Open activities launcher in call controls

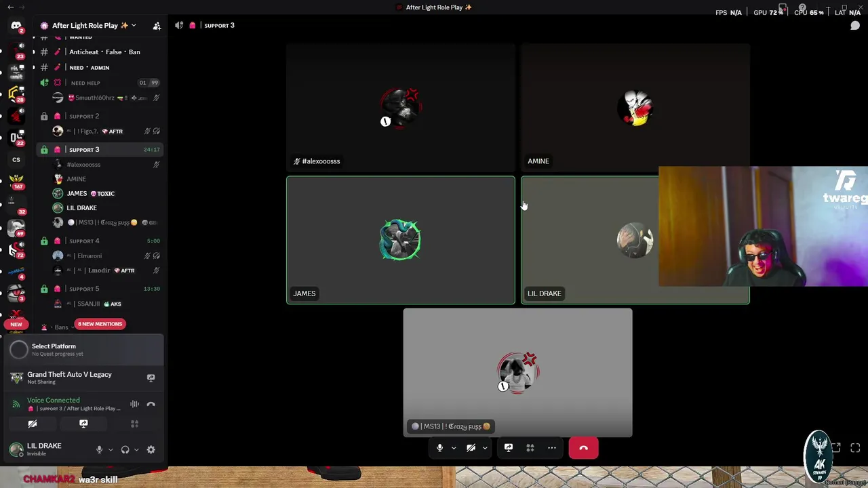530,448
